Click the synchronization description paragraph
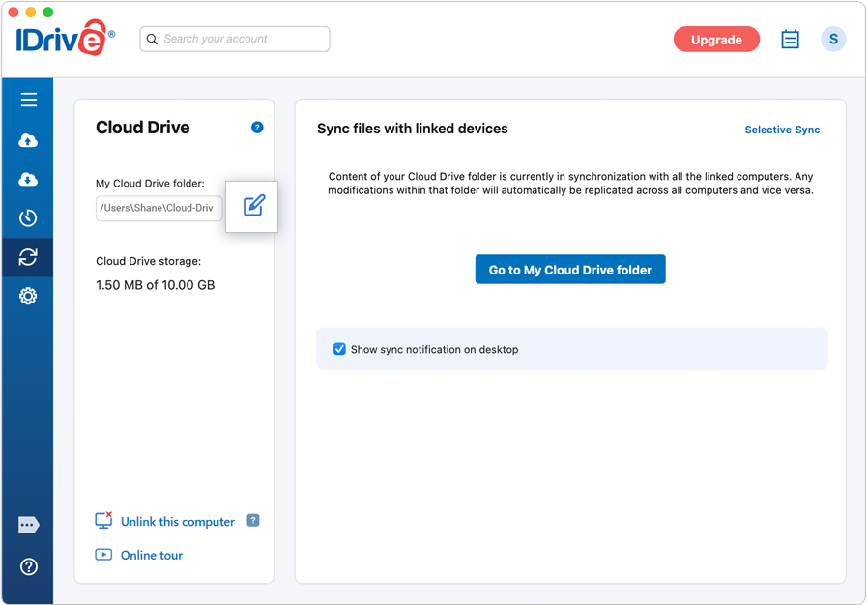This screenshot has height=605, width=868. (570, 184)
